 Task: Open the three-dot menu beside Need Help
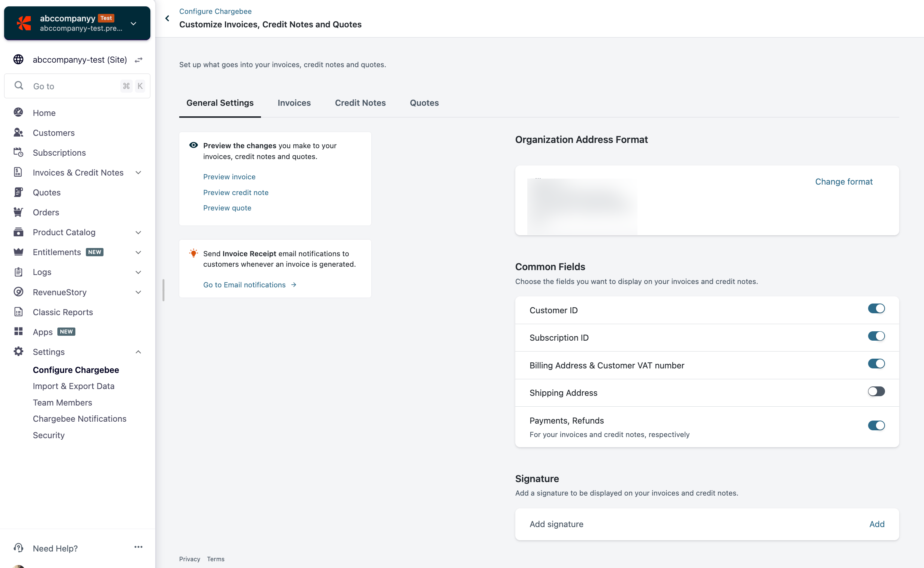click(138, 547)
